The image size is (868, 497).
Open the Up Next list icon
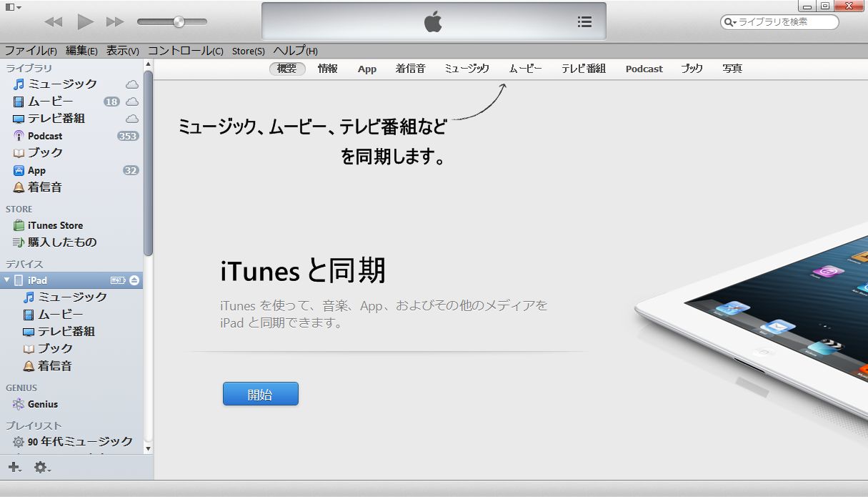point(584,21)
